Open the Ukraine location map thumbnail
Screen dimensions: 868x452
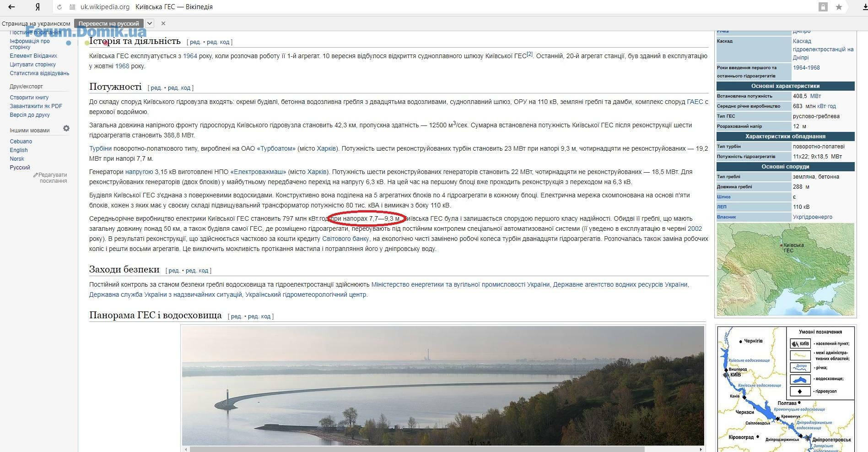coord(786,269)
